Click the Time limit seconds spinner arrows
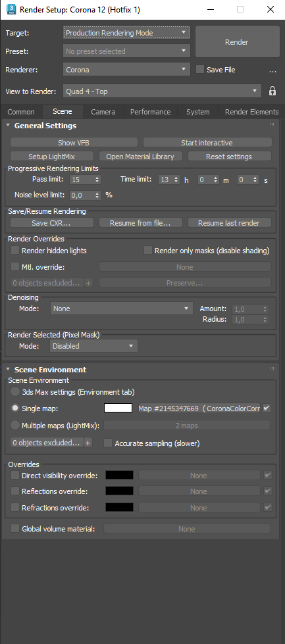 (x=255, y=180)
